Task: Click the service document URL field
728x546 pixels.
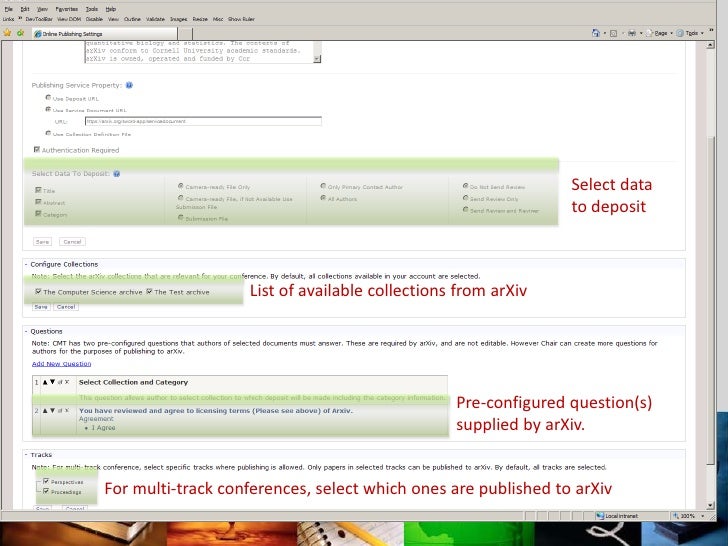Action: pyautogui.click(x=203, y=121)
